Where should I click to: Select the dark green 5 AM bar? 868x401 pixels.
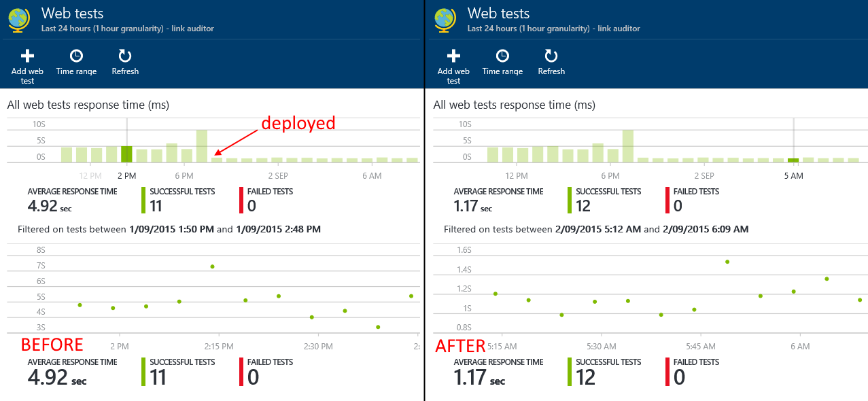[793, 160]
